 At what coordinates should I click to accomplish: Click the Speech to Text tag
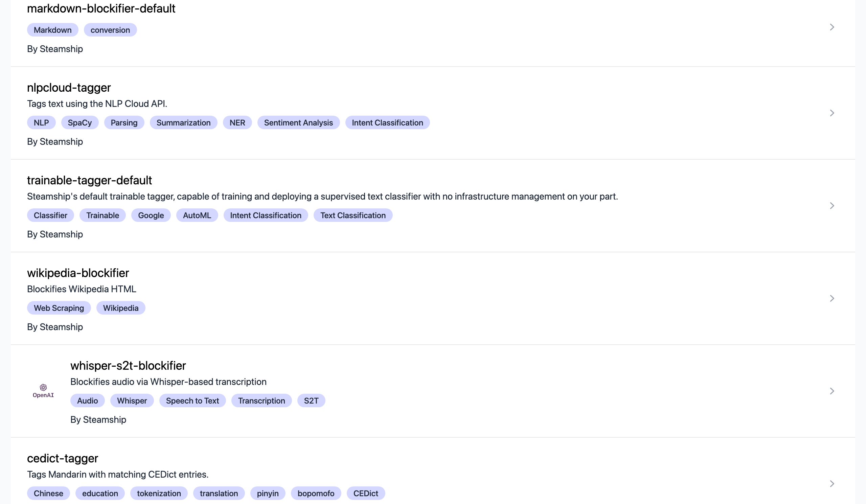[192, 400]
